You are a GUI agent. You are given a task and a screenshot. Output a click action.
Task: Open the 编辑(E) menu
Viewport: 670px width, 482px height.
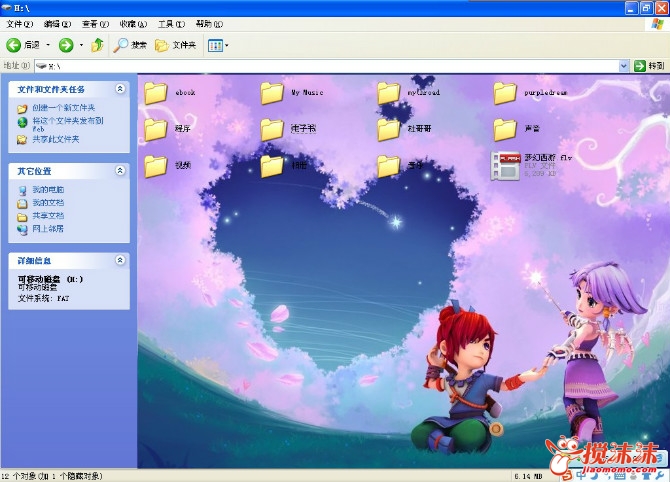pos(57,24)
